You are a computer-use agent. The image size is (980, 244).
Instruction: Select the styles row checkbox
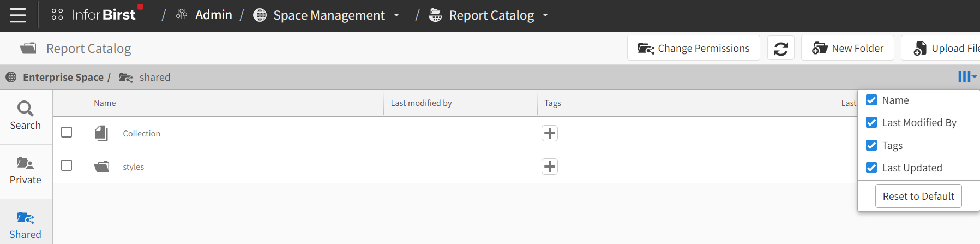pos(67,165)
